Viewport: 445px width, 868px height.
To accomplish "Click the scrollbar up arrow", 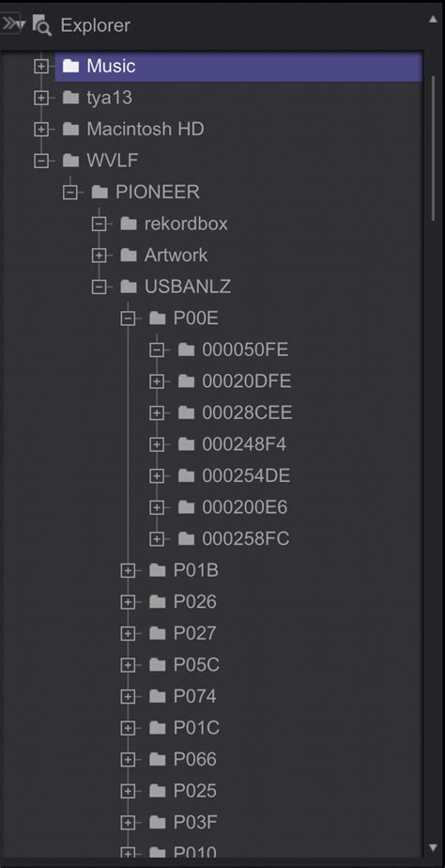I will click(434, 20).
